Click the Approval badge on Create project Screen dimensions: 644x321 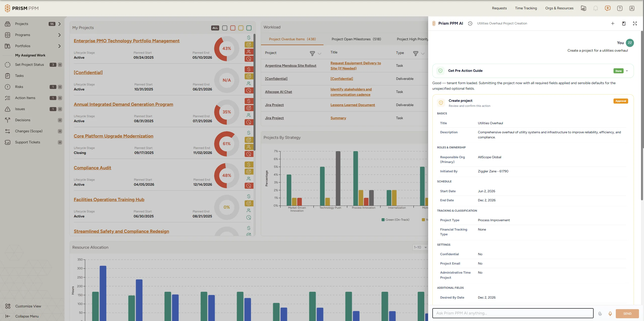(x=621, y=101)
